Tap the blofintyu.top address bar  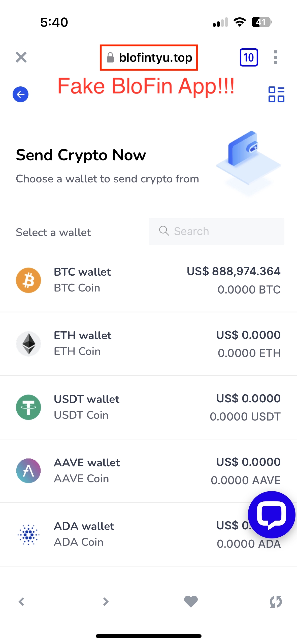149,57
